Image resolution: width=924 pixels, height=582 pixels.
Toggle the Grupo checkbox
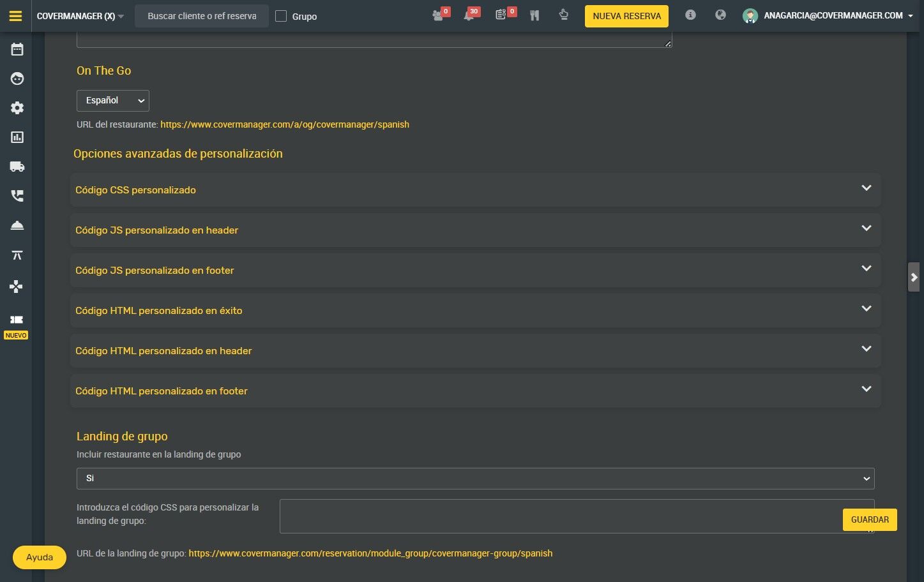(281, 16)
